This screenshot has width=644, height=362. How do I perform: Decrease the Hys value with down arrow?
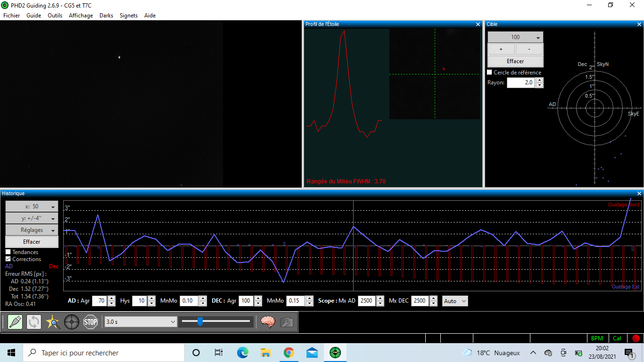152,304
